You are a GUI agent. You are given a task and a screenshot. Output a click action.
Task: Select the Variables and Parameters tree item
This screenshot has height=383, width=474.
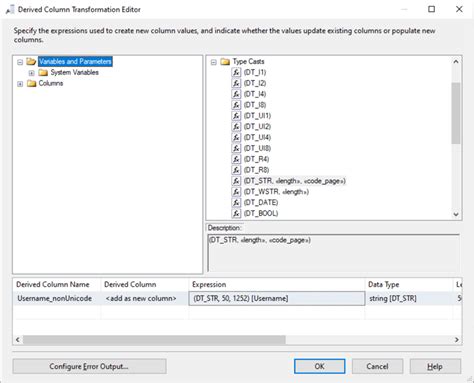[x=75, y=61]
